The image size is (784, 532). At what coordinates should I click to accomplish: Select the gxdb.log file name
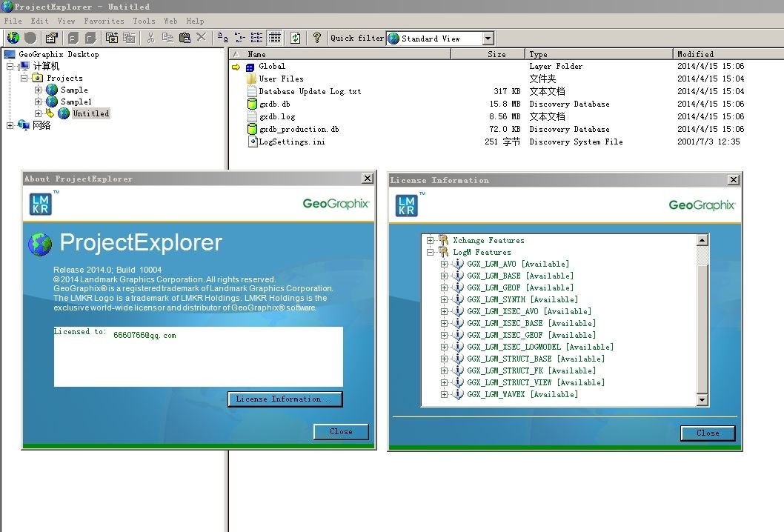click(x=277, y=116)
